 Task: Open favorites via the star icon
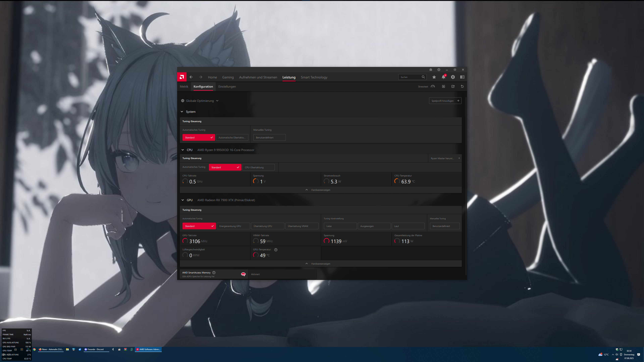tap(434, 77)
